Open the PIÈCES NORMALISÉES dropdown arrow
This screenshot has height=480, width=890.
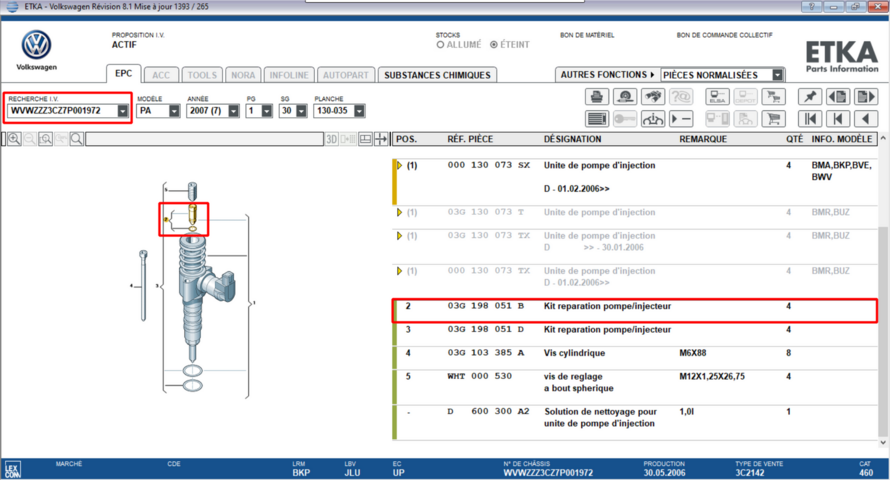pos(778,75)
